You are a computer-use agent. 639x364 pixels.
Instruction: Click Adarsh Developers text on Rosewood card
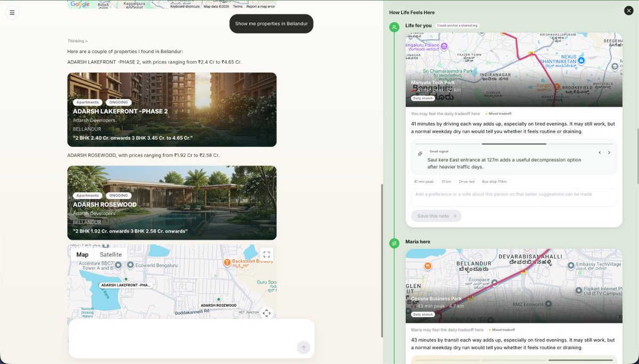pyautogui.click(x=94, y=213)
